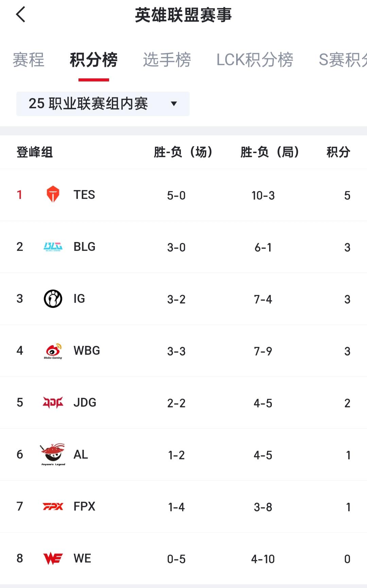Switch to the 选手榜 tab
The width and height of the screenshot is (367, 588).
167,60
